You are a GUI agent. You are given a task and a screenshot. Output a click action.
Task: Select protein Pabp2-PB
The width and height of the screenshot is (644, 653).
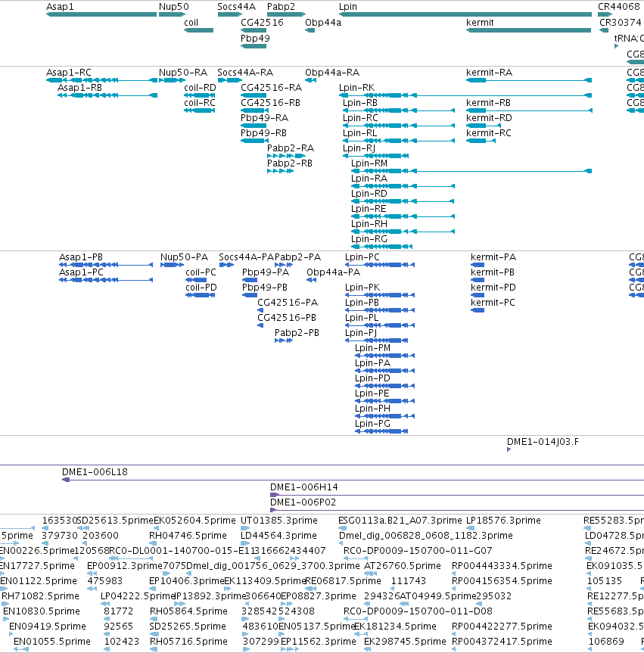point(283,340)
